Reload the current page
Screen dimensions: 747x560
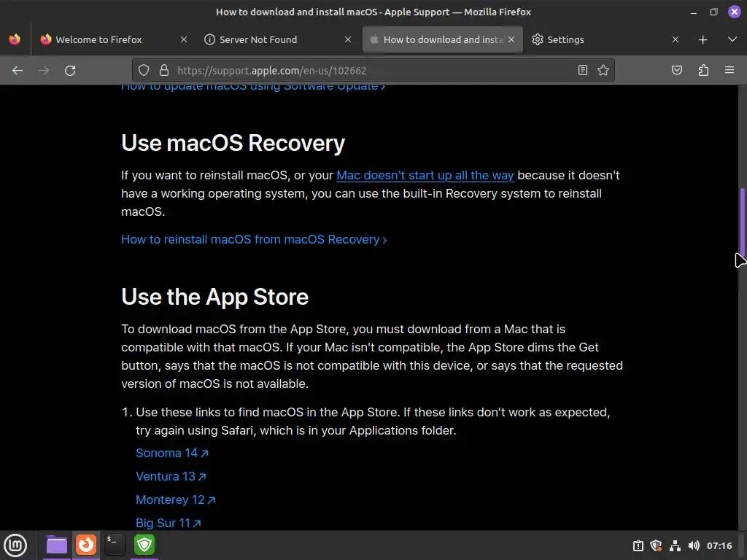coord(70,71)
